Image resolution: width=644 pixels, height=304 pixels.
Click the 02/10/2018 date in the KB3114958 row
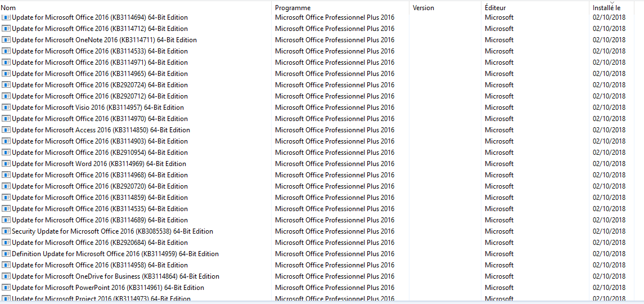click(609, 265)
